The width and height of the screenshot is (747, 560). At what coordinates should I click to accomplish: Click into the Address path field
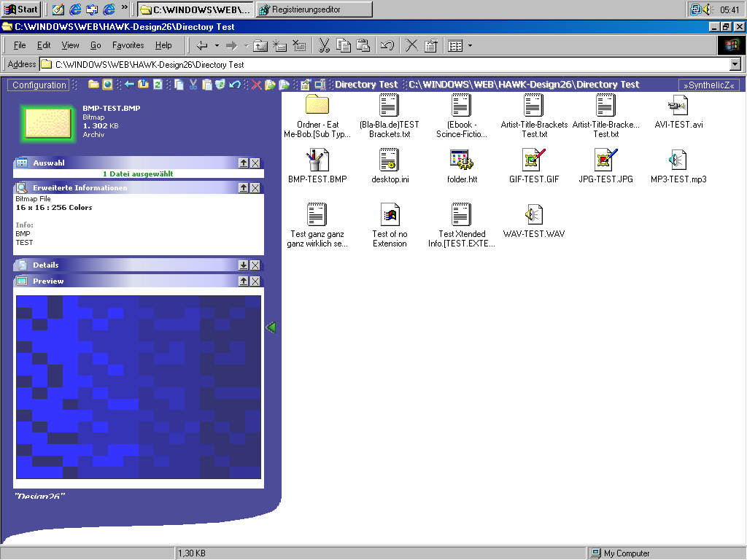point(385,64)
